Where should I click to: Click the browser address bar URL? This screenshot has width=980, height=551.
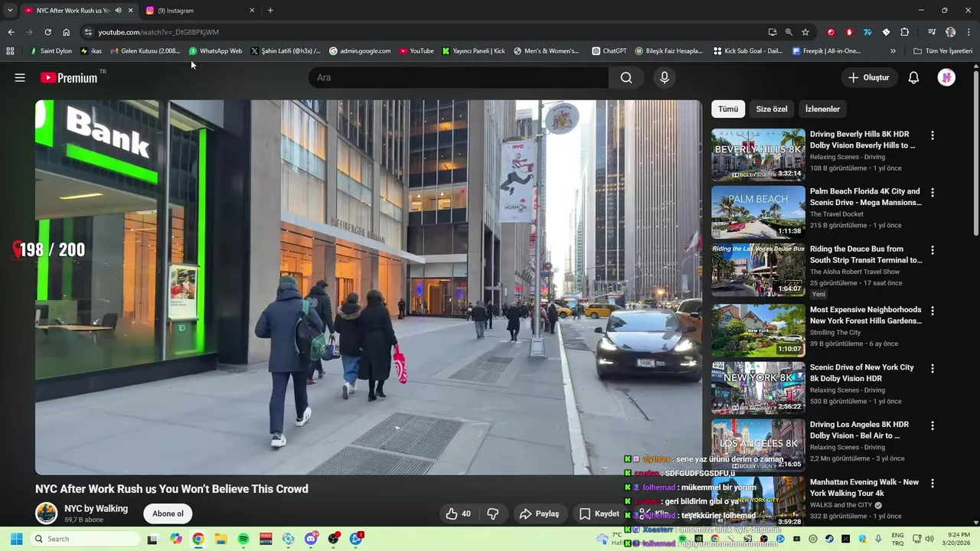[x=158, y=32]
